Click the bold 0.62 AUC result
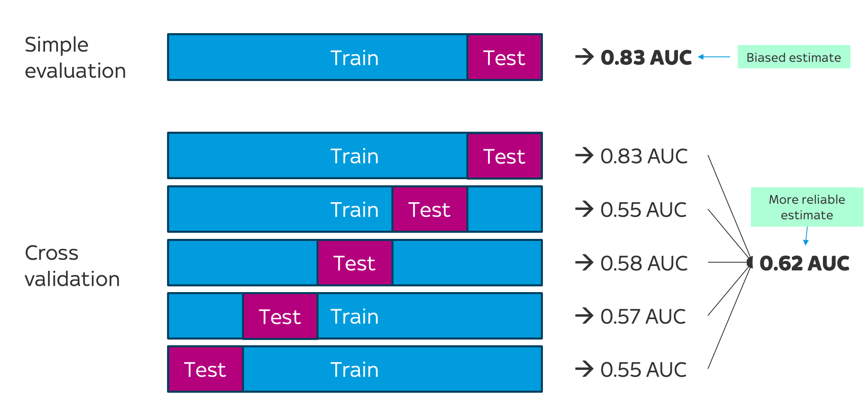Screen dimensions: 868x414 [804, 263]
